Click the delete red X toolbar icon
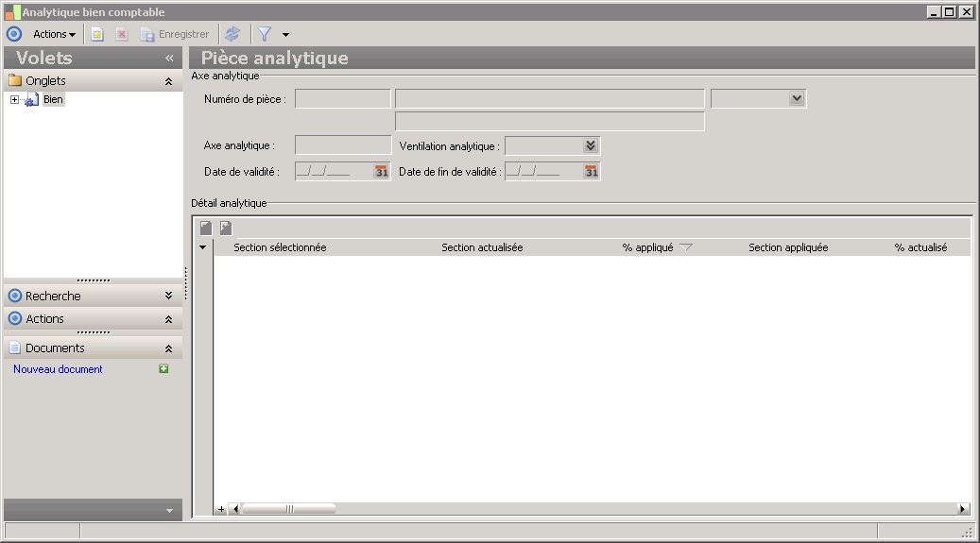The image size is (980, 543). 122,34
